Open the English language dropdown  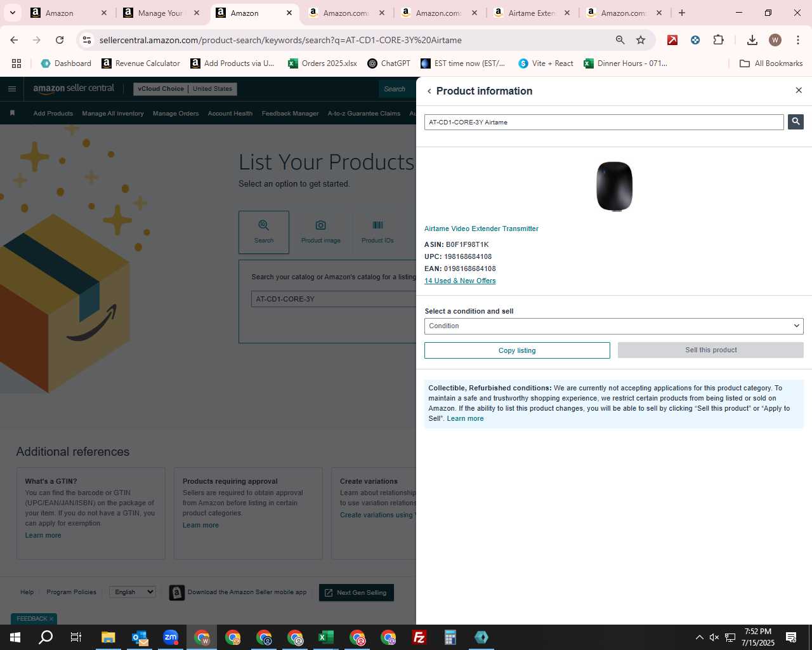(x=133, y=592)
